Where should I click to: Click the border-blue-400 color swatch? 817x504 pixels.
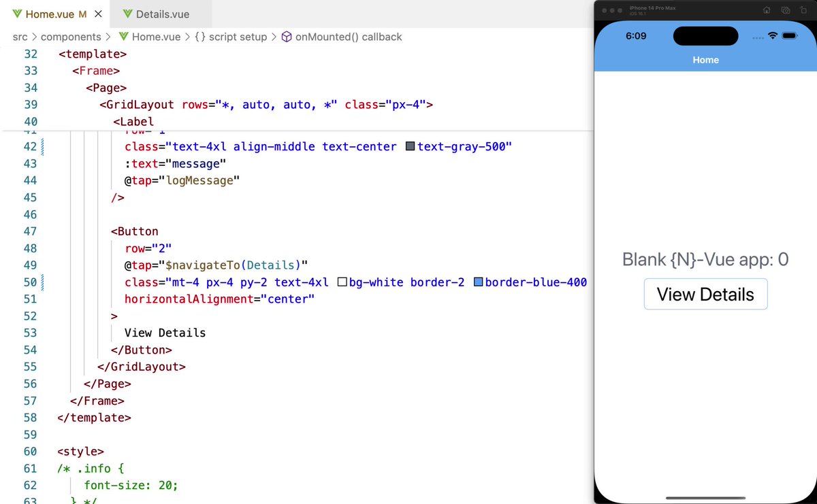[478, 282]
